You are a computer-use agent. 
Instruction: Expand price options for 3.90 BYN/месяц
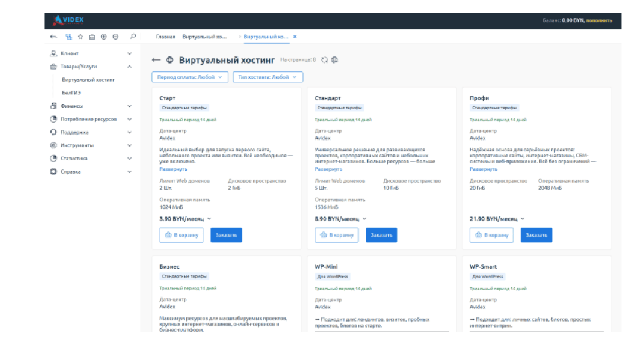(209, 219)
